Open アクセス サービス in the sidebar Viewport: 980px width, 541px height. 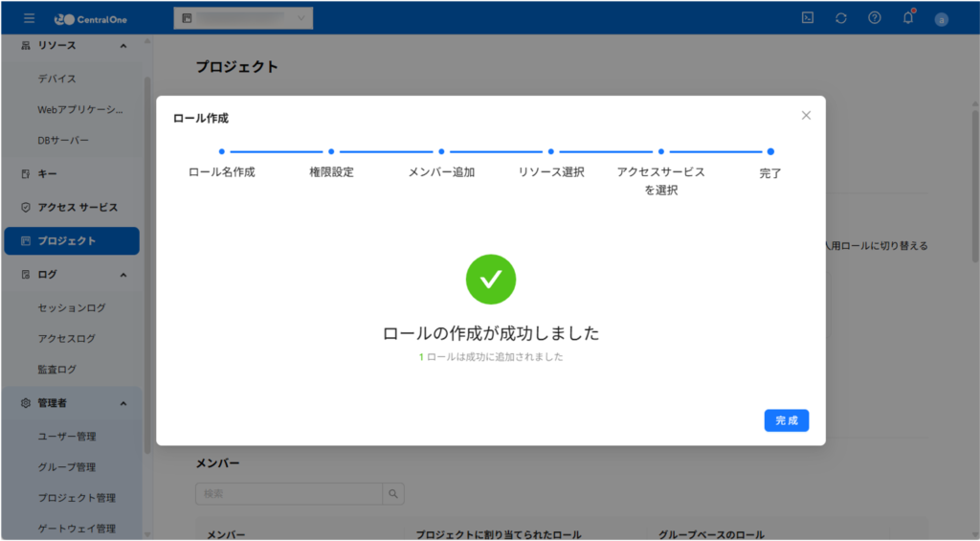[x=72, y=208]
